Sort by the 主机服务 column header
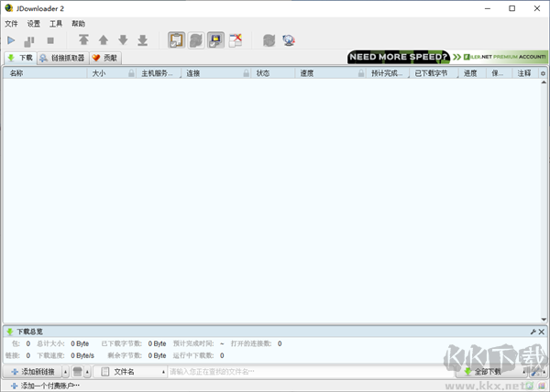 click(x=157, y=73)
